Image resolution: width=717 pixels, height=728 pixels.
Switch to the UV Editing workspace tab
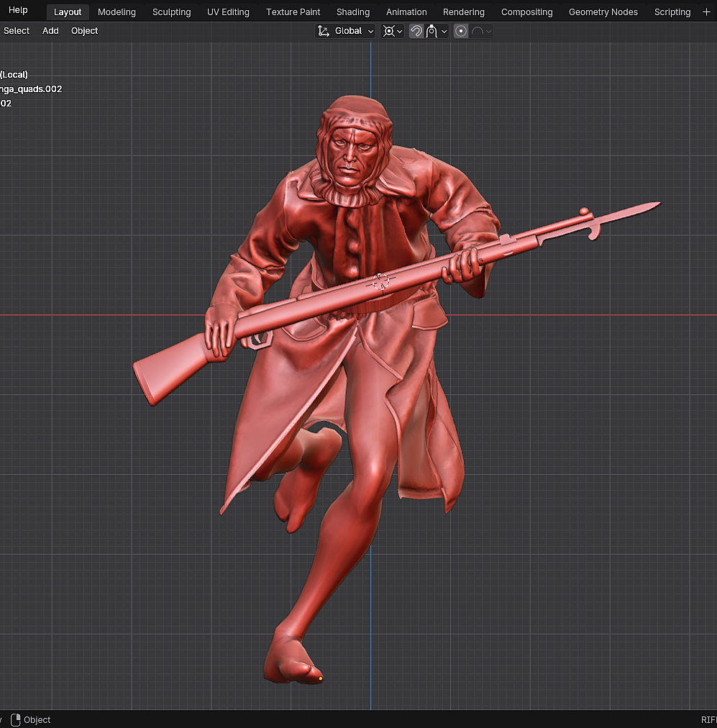228,12
